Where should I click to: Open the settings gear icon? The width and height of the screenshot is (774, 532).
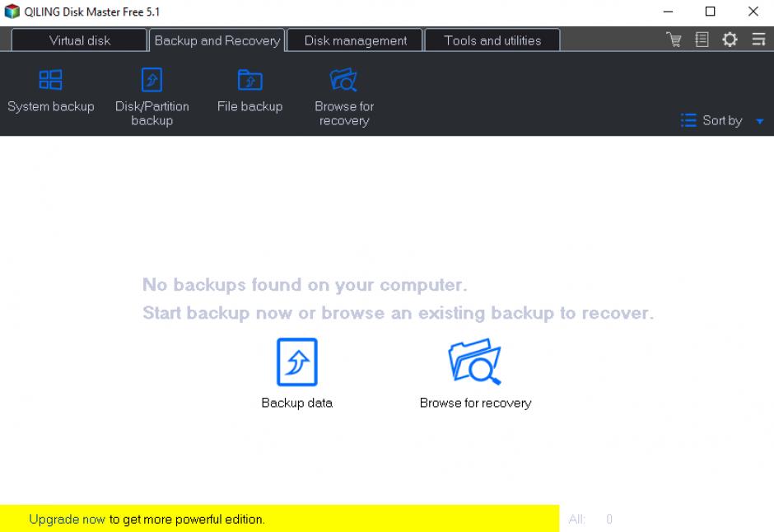pos(730,40)
